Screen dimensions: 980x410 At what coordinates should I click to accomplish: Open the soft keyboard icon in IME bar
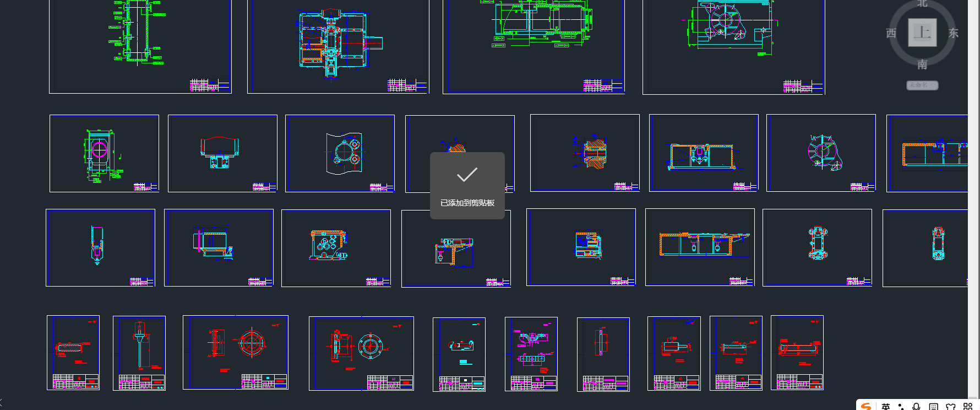(x=934, y=407)
